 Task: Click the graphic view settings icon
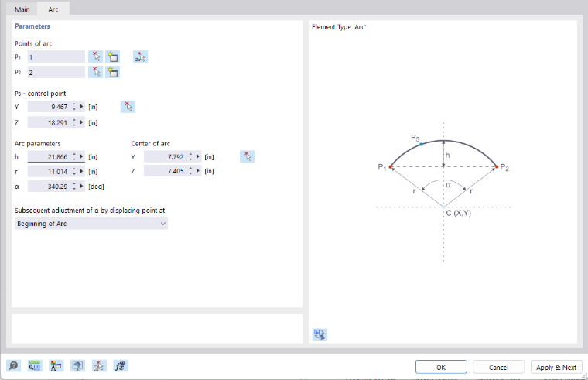(x=320, y=334)
